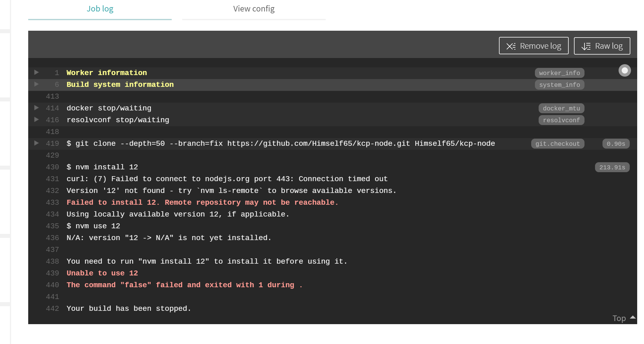Click the Raw log download icon
644x344 pixels.
point(586,46)
